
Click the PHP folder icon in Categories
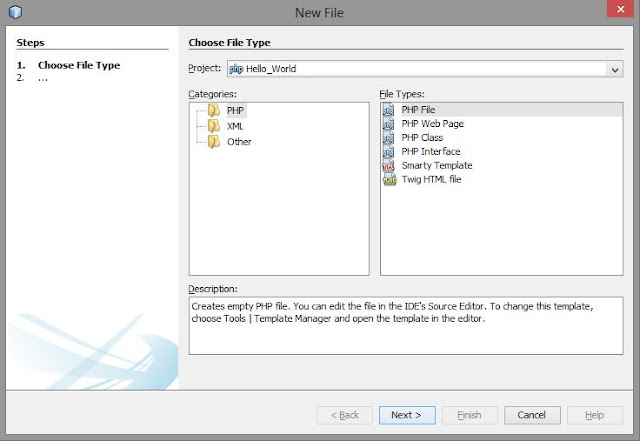pyautogui.click(x=214, y=110)
